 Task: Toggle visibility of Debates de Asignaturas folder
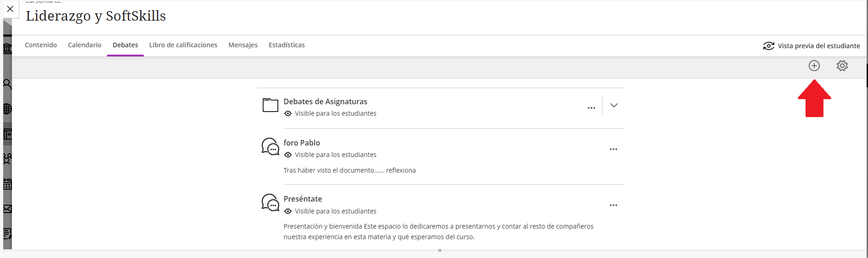pos(330,113)
